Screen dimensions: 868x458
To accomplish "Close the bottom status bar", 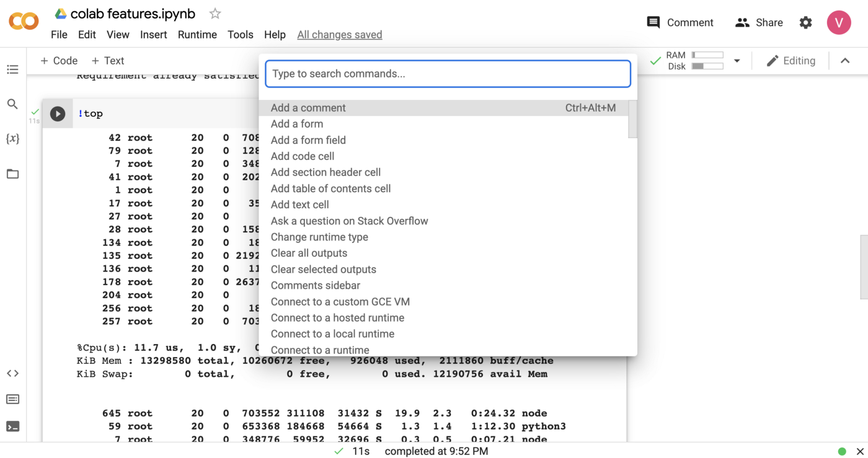I will 860,451.
